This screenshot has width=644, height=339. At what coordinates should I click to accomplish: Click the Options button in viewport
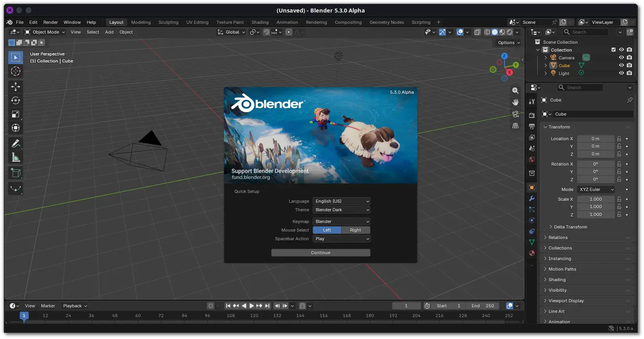[x=509, y=43]
